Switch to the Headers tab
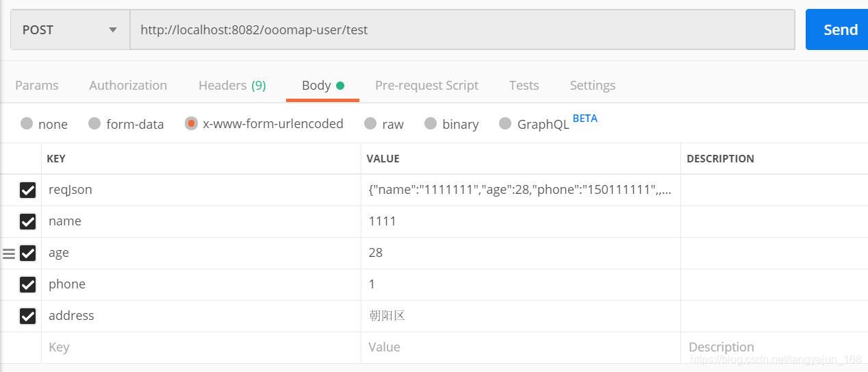The height and width of the screenshot is (372, 868). tap(232, 86)
